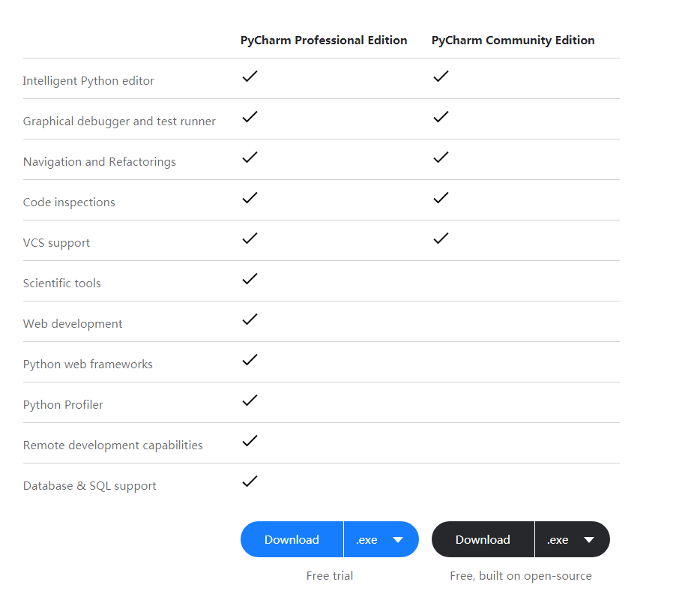Open the black .exe installer format dropdown

[x=572, y=539]
